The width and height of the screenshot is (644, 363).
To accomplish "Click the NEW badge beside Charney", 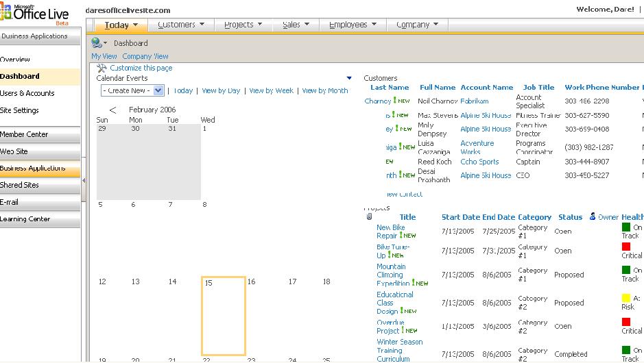I will point(401,101).
